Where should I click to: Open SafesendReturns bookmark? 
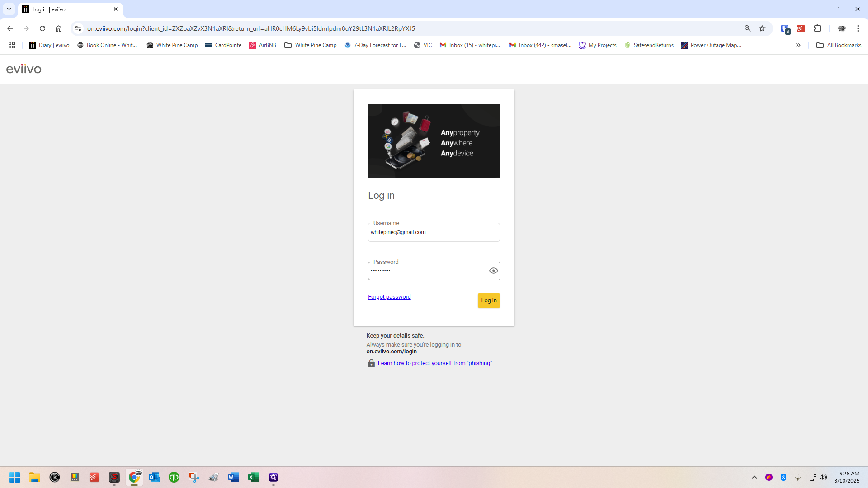(x=649, y=45)
